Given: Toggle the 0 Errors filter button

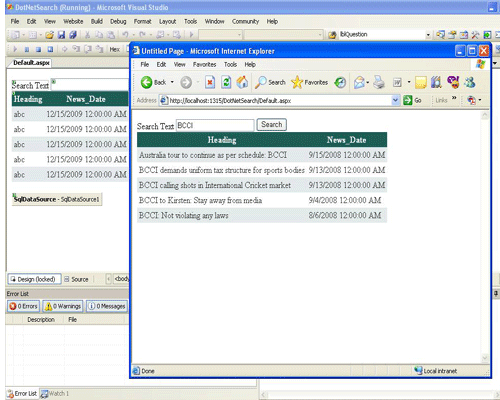Looking at the screenshot, I should point(23,306).
